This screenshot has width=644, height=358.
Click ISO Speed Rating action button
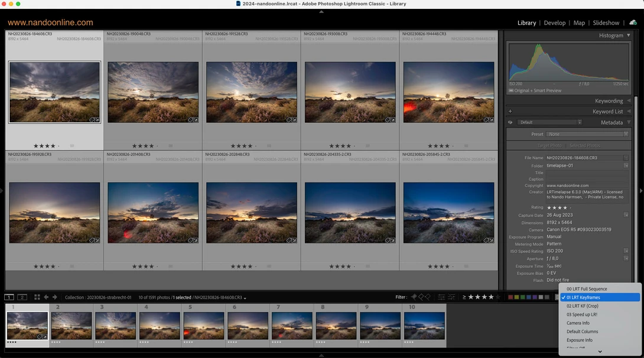tap(626, 251)
